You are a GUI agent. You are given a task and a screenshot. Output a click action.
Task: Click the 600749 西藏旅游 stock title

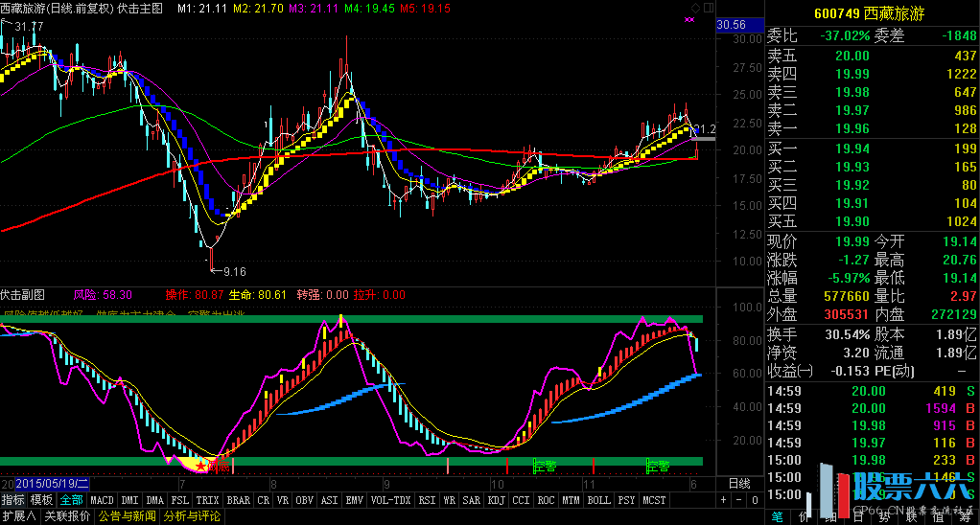(870, 13)
